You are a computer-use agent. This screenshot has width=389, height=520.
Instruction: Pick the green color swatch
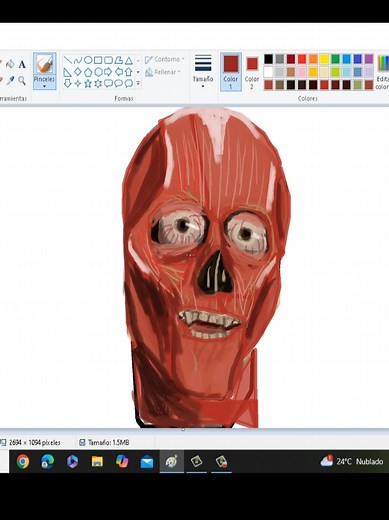tap(335, 59)
